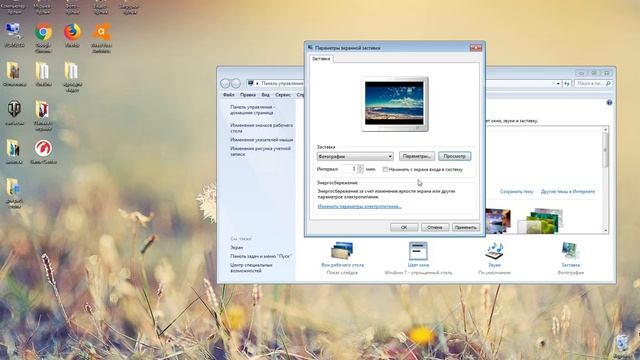Click 'Сохранить тему' link

[516, 191]
